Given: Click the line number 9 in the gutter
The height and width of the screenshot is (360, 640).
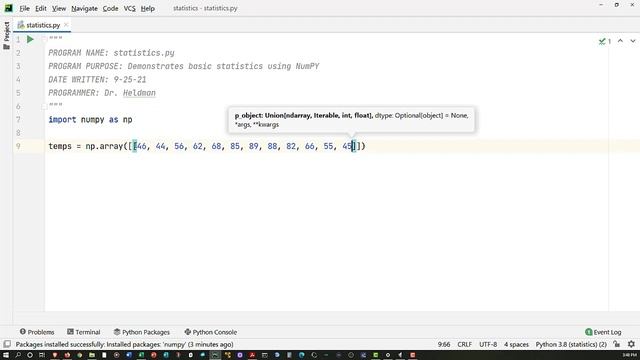Looking at the screenshot, I should pos(18,146).
